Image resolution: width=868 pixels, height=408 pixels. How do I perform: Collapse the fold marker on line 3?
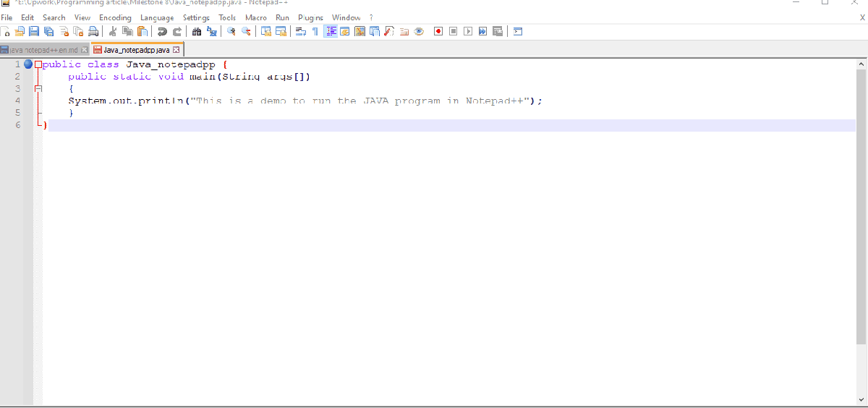pyautogui.click(x=38, y=88)
